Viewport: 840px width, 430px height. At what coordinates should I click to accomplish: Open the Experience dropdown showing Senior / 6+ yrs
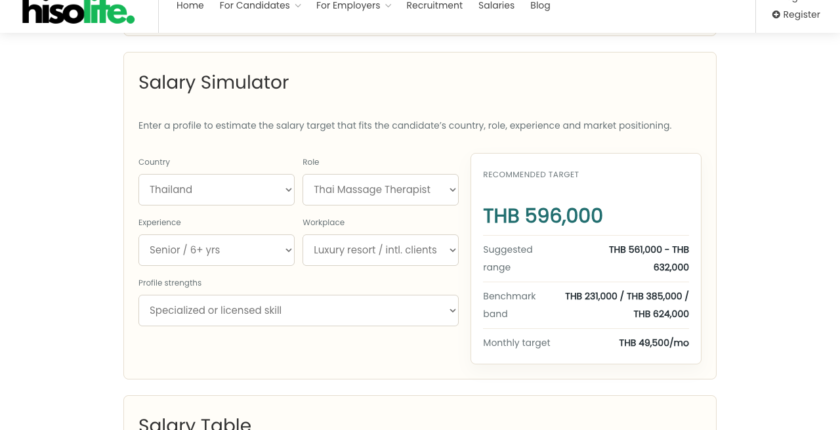tap(216, 250)
